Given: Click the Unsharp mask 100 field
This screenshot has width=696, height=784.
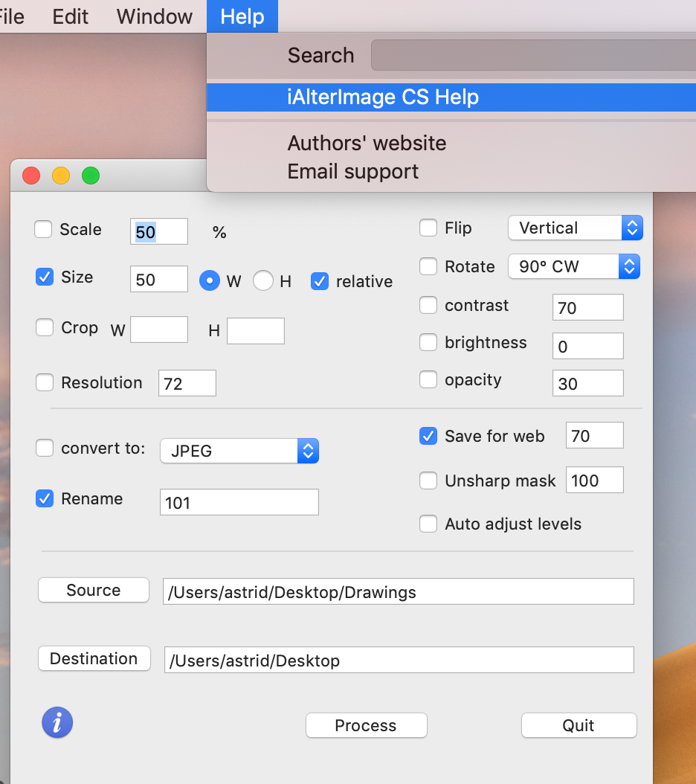Looking at the screenshot, I should (595, 480).
